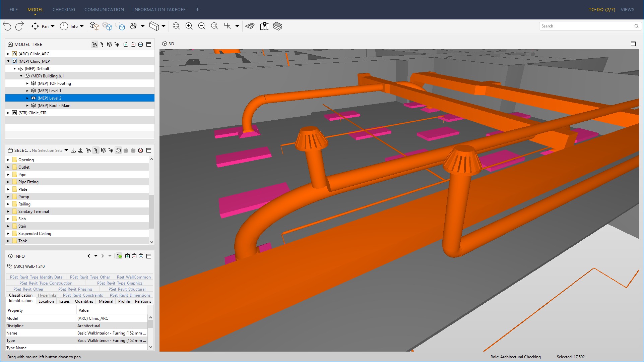Click the Redo arrow icon

tap(20, 26)
